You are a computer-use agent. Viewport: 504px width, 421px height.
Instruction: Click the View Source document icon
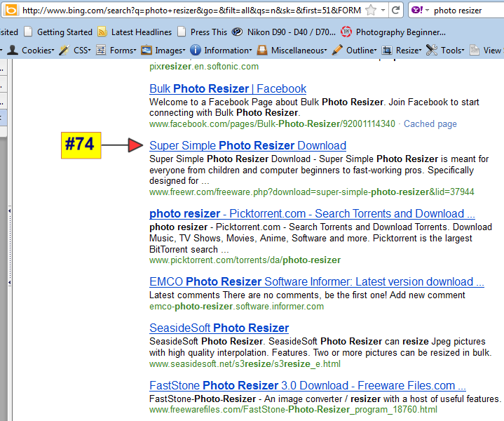click(x=475, y=51)
